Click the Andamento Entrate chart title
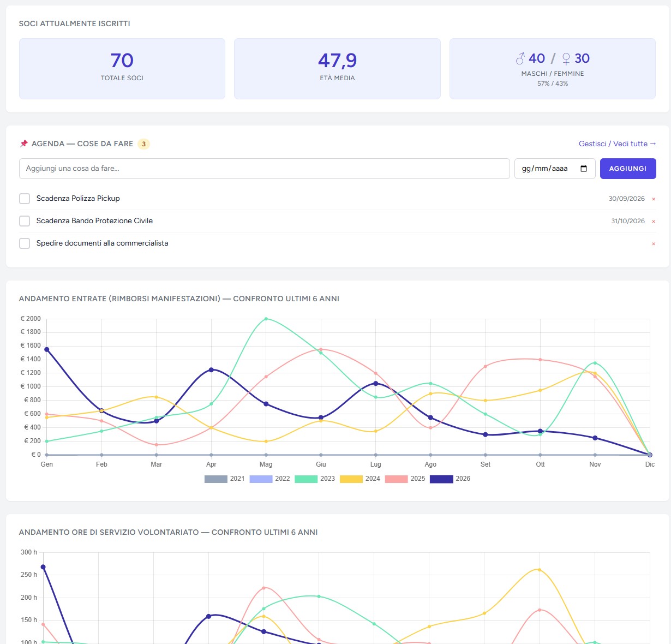 tap(179, 299)
